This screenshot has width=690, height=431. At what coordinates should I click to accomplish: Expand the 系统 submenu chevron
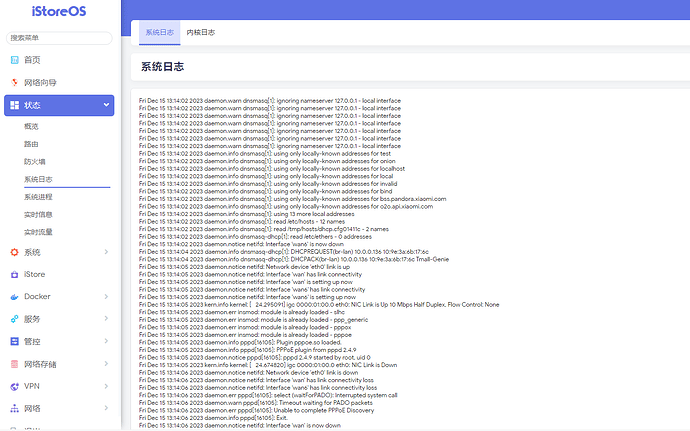106,252
